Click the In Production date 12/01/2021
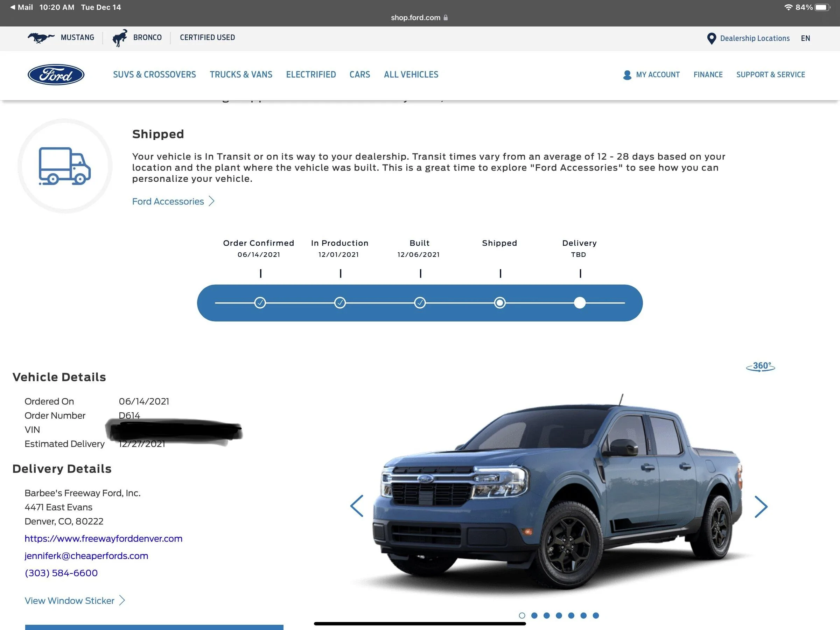Screen dimensions: 840x630 pyautogui.click(x=339, y=255)
